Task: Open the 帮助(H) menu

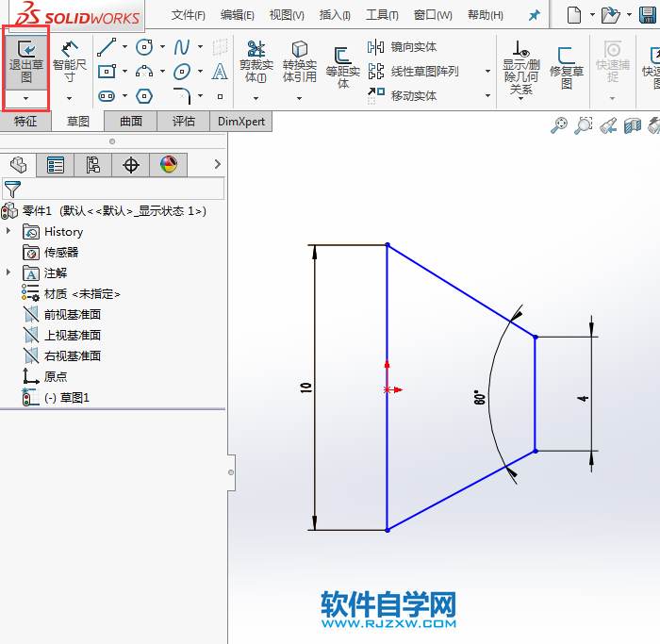Action: tap(486, 16)
